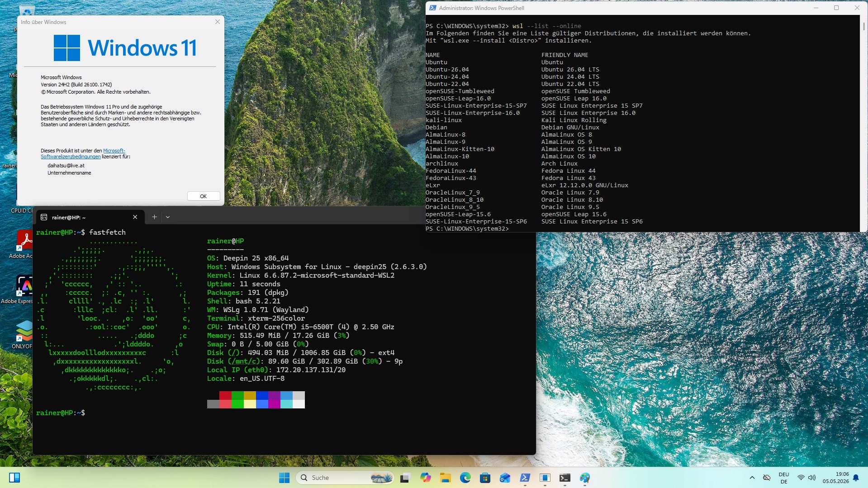
Task: Switch to PowerShell via taskbar icon
Action: [x=525, y=478]
